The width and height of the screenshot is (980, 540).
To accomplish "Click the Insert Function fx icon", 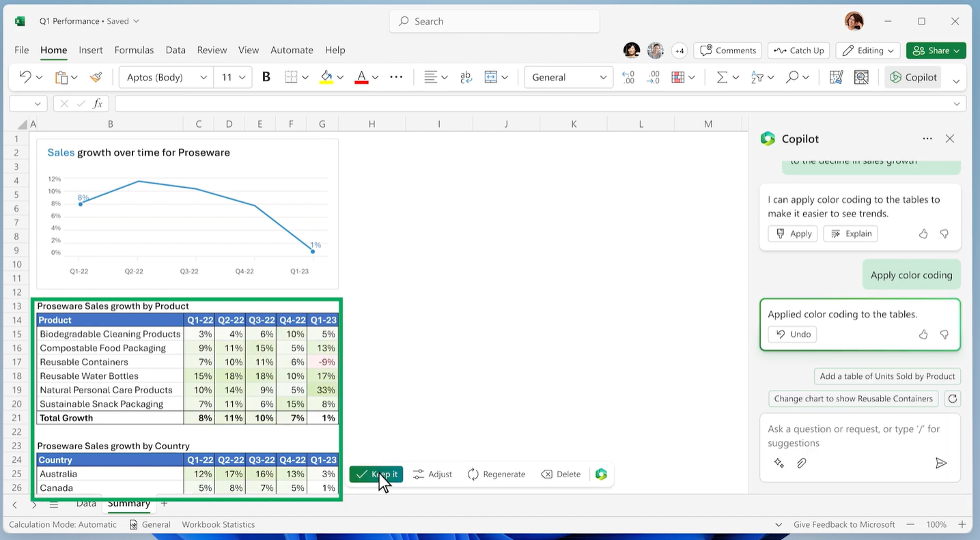I will click(x=98, y=104).
